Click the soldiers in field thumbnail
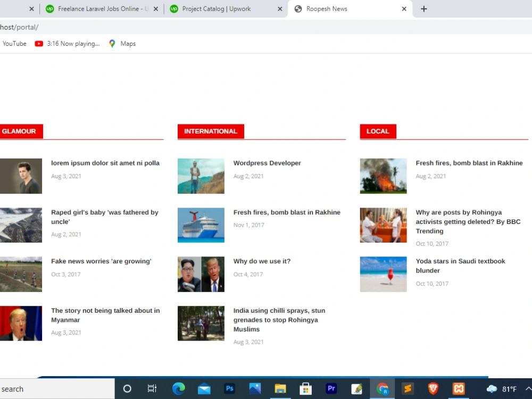Image resolution: width=532 pixels, height=399 pixels. point(21,274)
